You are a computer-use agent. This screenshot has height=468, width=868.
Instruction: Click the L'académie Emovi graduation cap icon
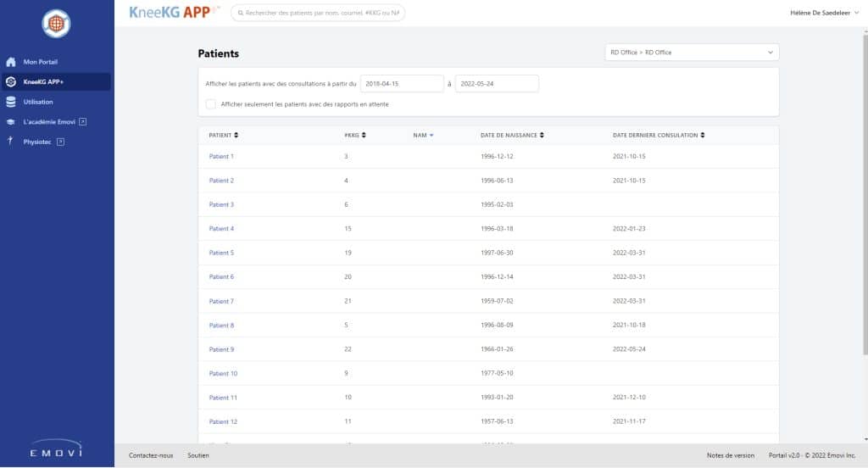(x=11, y=122)
